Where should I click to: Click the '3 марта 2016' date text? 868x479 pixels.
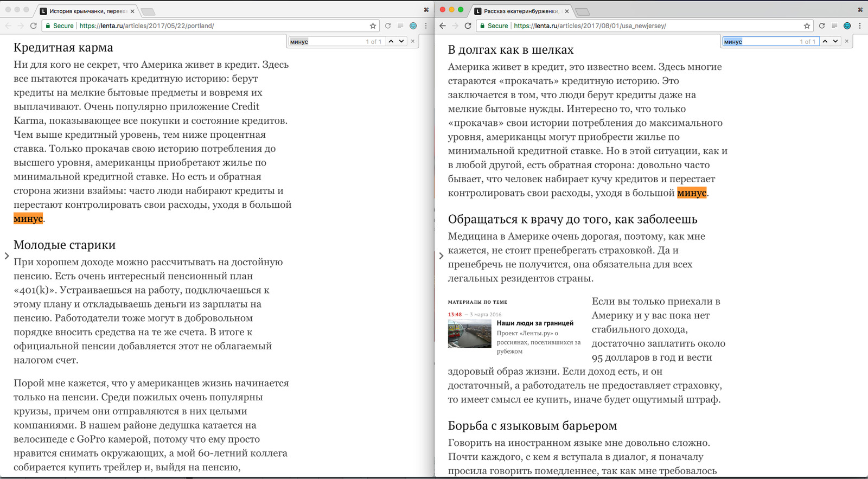click(486, 315)
